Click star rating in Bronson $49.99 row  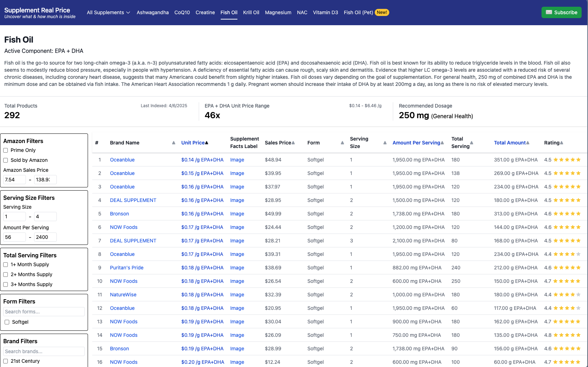tap(567, 214)
